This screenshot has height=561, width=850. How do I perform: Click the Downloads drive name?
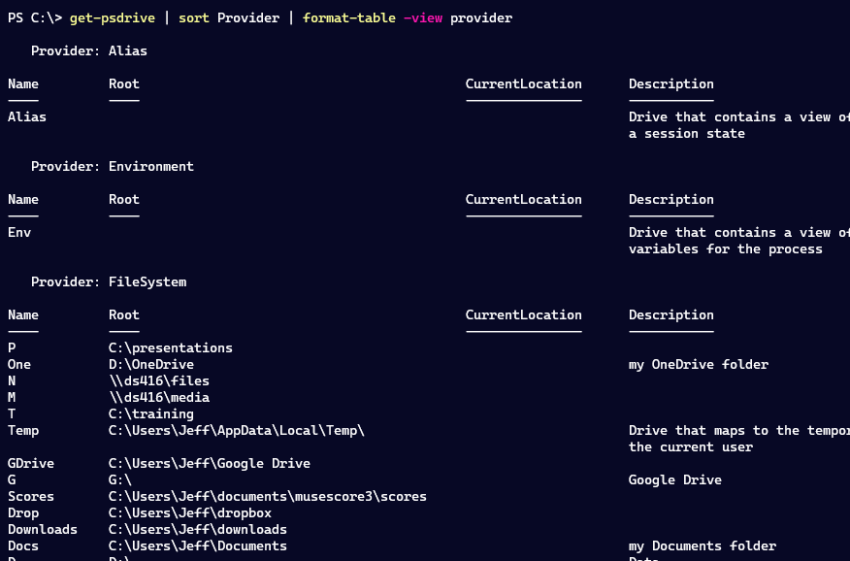pyautogui.click(x=43, y=530)
